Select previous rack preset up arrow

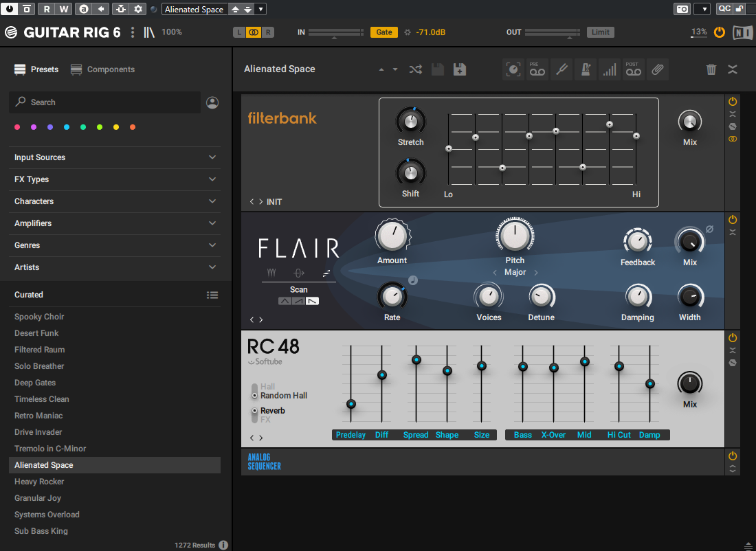coord(381,69)
